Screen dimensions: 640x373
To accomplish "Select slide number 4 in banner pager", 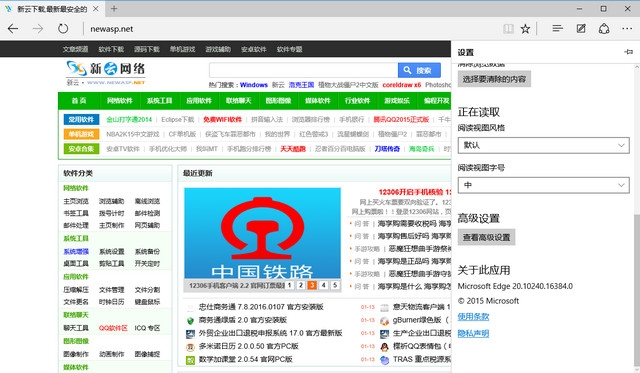I will pos(324,285).
